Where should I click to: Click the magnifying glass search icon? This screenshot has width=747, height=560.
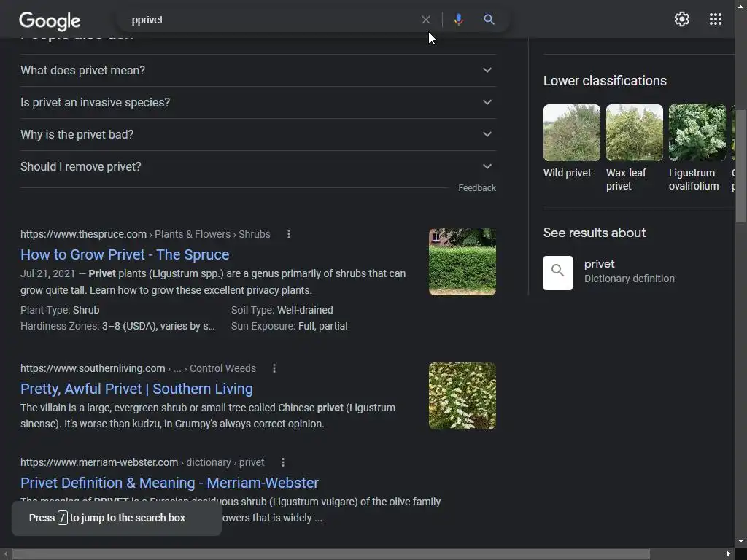[489, 20]
